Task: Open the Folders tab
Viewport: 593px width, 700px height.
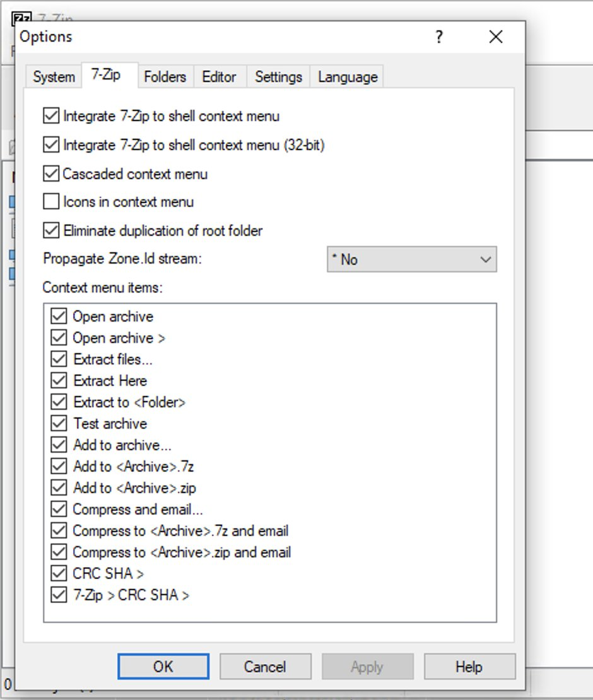Action: [165, 77]
